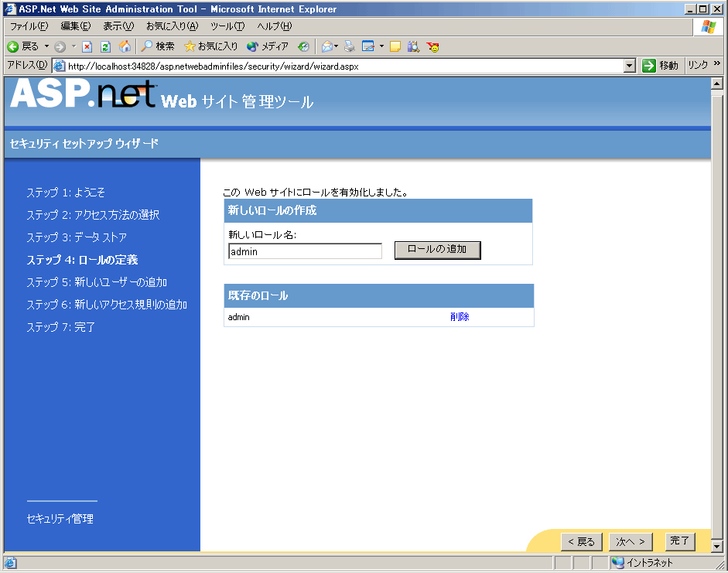The height and width of the screenshot is (573, 728).
Task: Expand the Forward button history dropdown arrow
Action: coord(73,46)
